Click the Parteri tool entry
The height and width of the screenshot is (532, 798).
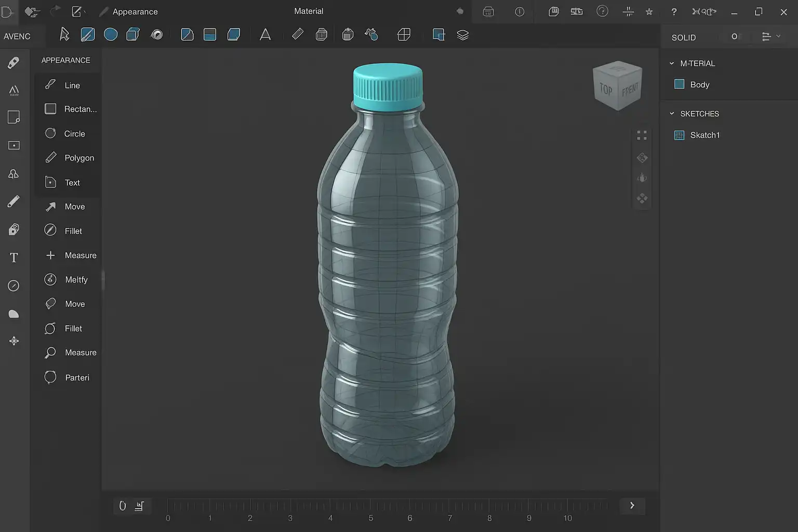[x=77, y=378]
